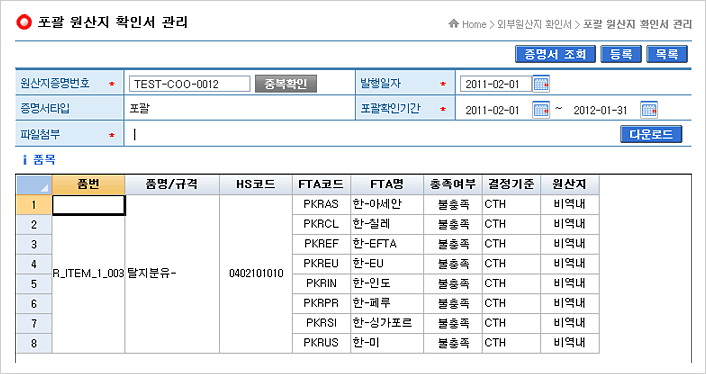This screenshot has height=374, width=706.
Task: Select row header 7 in grid
Action: (x=34, y=324)
